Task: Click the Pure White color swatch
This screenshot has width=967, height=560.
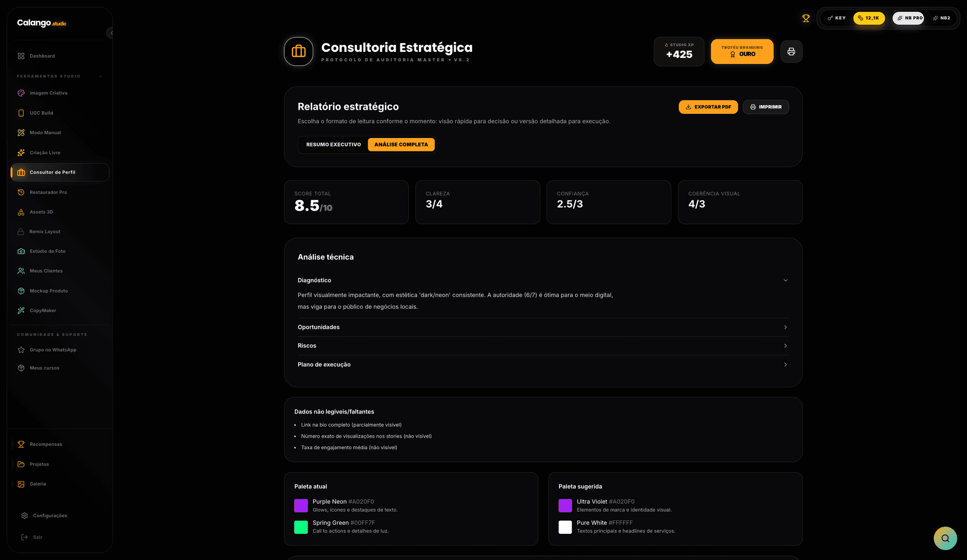Action: coord(565,527)
